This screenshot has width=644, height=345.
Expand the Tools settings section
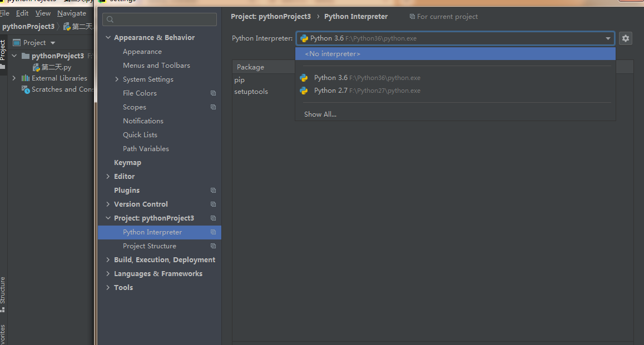108,288
